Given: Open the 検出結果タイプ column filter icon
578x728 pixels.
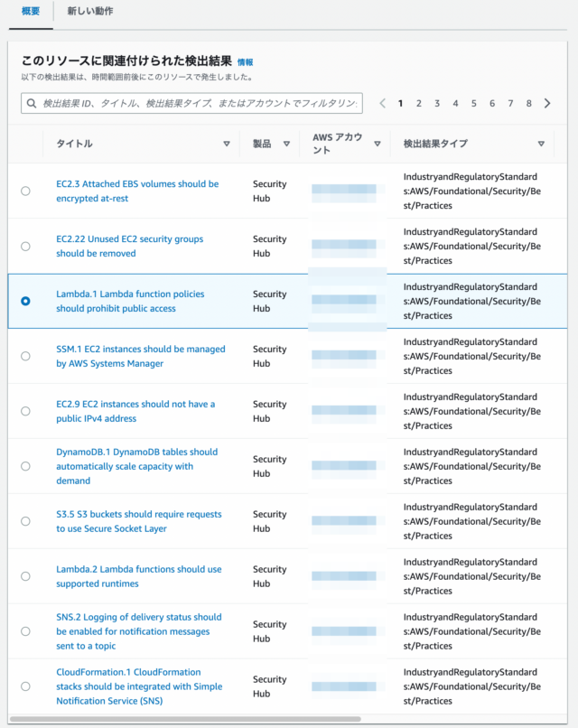Looking at the screenshot, I should pyautogui.click(x=540, y=143).
